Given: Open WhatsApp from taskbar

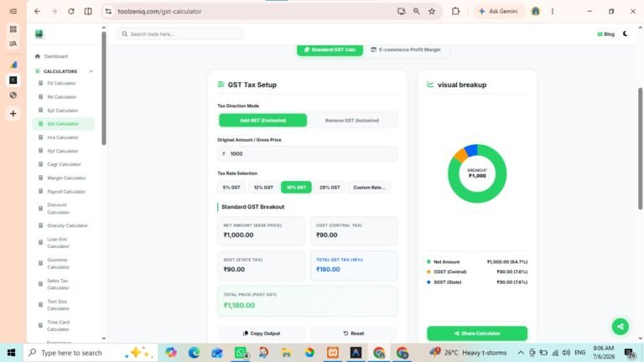Looking at the screenshot, I should pyautogui.click(x=241, y=353).
